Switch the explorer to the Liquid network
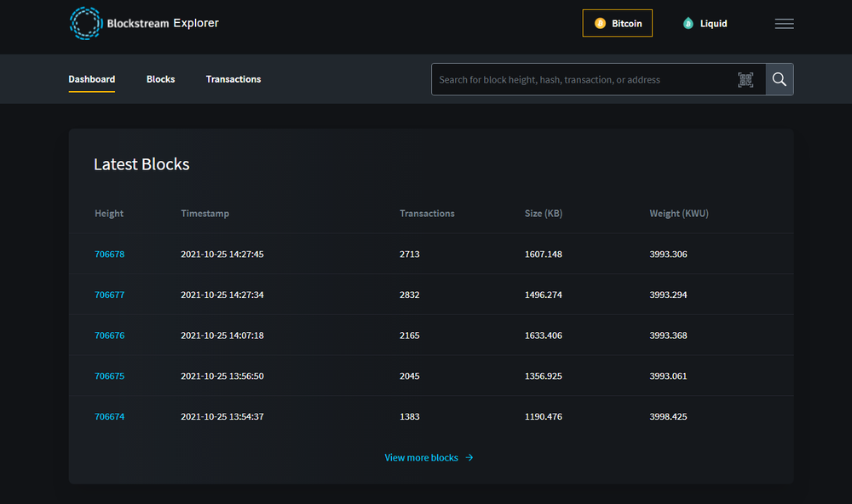The width and height of the screenshot is (852, 504). 705,23
